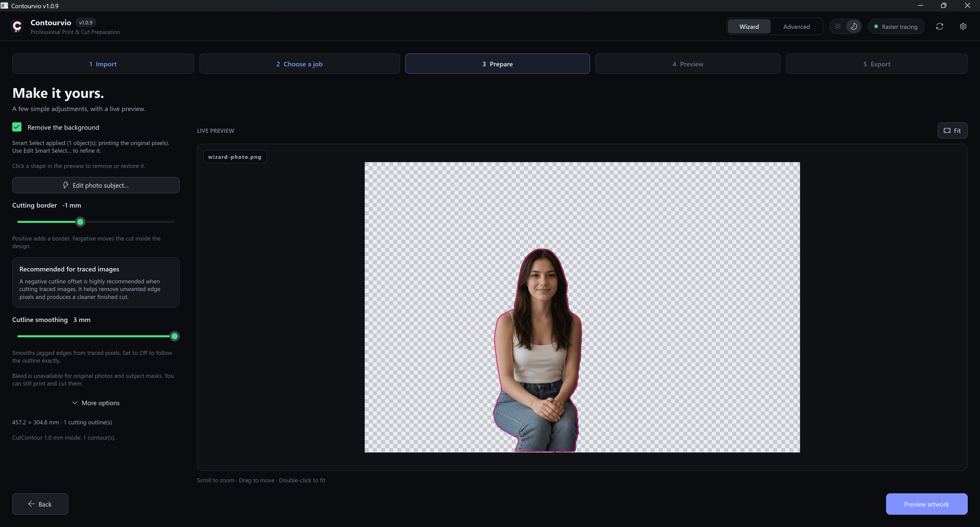
Task: Click the wizard-photo.png file label
Action: point(235,157)
